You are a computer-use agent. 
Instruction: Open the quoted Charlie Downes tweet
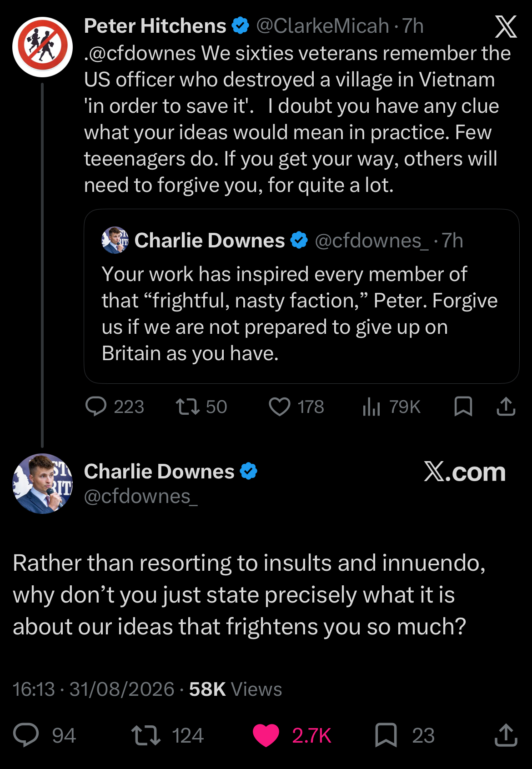tap(301, 296)
